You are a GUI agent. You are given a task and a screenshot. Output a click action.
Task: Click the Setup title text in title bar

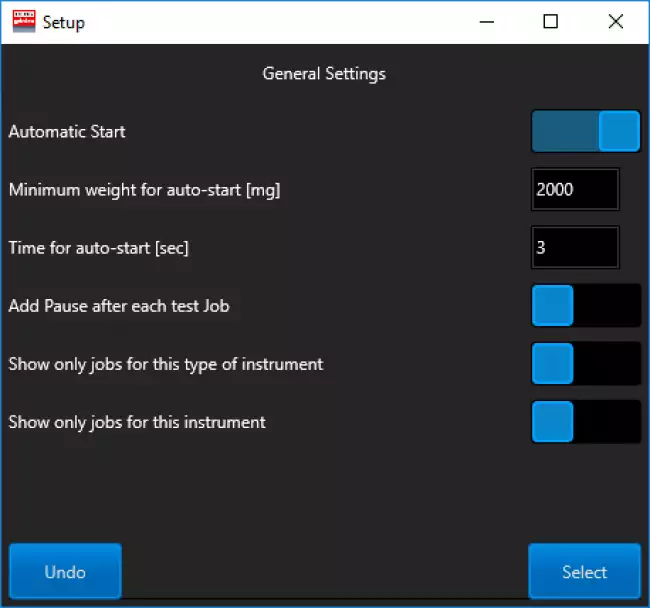pos(64,22)
